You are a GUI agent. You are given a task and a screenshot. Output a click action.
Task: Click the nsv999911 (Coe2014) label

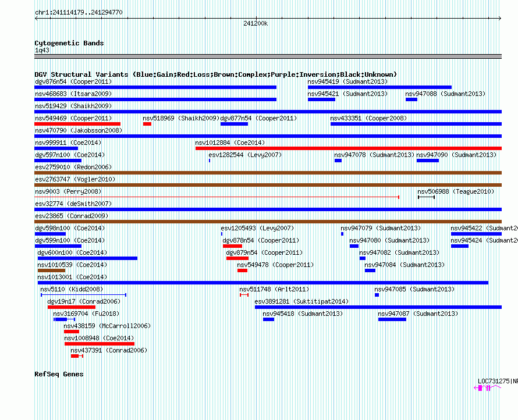point(68,143)
